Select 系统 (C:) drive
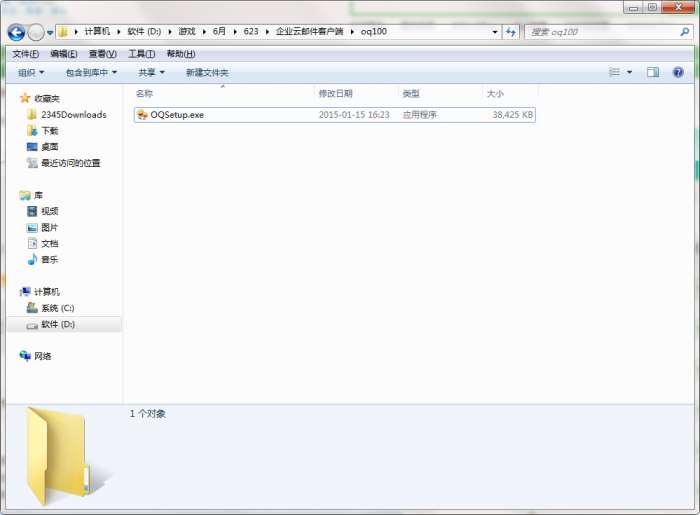The width and height of the screenshot is (700, 515). coord(58,308)
